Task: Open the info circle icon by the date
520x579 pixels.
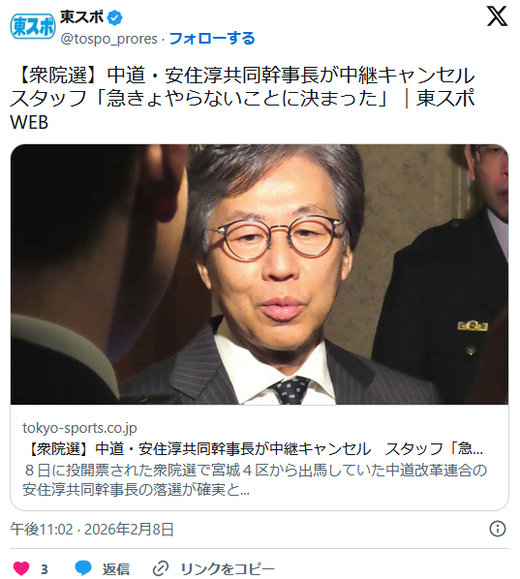Action: [x=497, y=529]
